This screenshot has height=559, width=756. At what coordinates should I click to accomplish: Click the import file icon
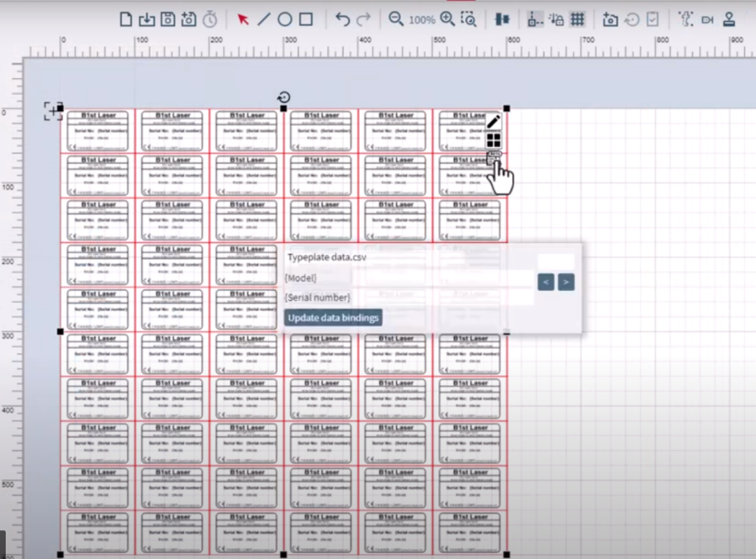click(x=146, y=19)
